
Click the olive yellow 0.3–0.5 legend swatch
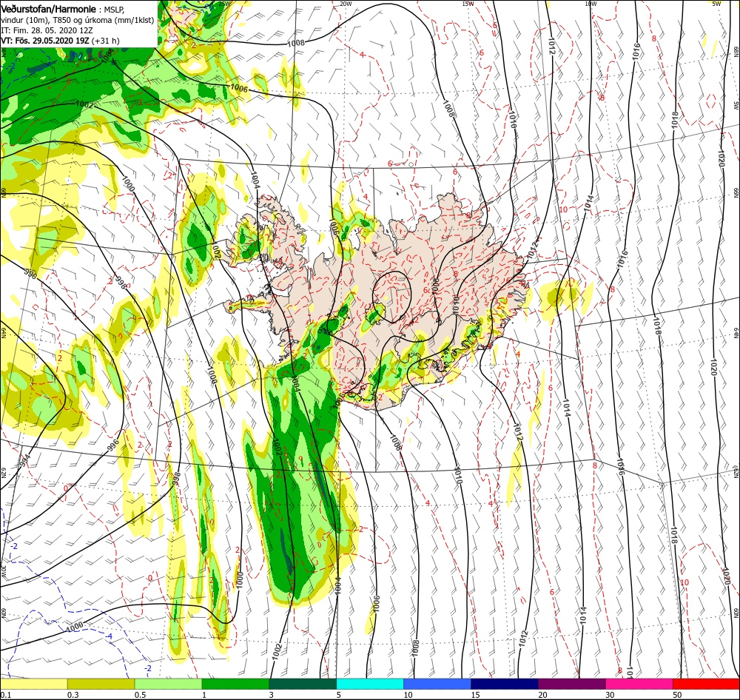coord(101,684)
